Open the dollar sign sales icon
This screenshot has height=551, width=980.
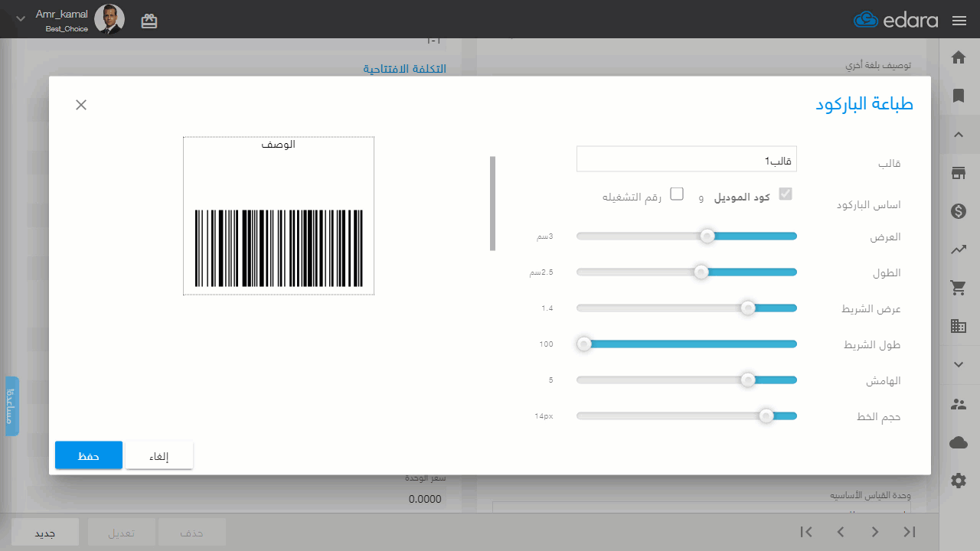click(x=958, y=211)
